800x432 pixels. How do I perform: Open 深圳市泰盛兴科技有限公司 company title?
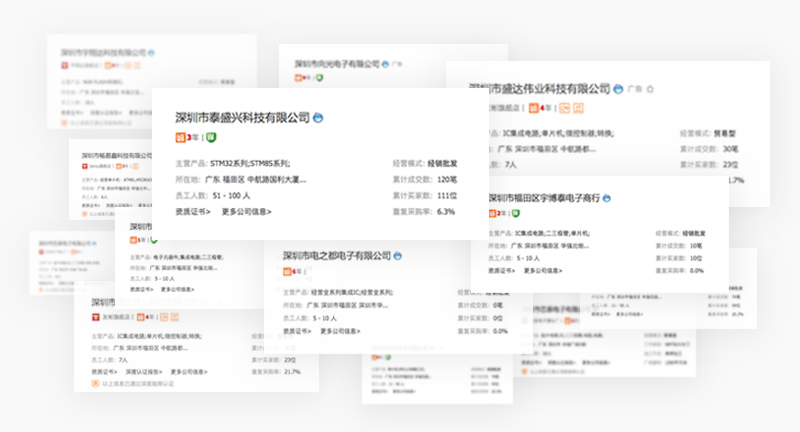click(242, 118)
